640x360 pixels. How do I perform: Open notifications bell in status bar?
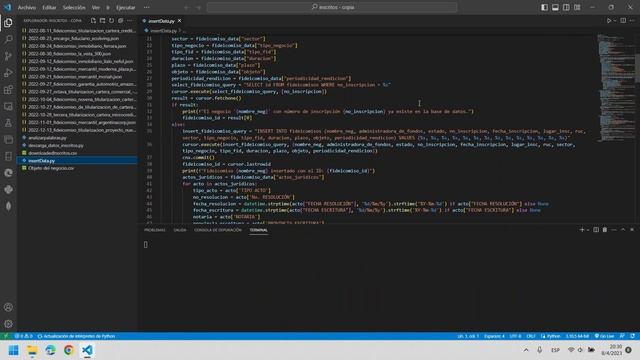tap(632, 336)
